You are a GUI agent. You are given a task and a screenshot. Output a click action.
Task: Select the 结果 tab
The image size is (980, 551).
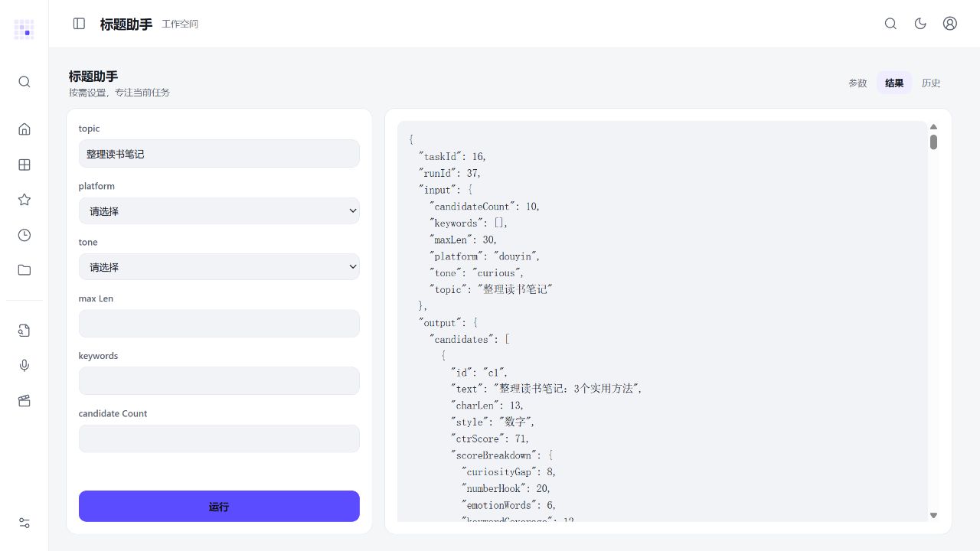click(894, 83)
